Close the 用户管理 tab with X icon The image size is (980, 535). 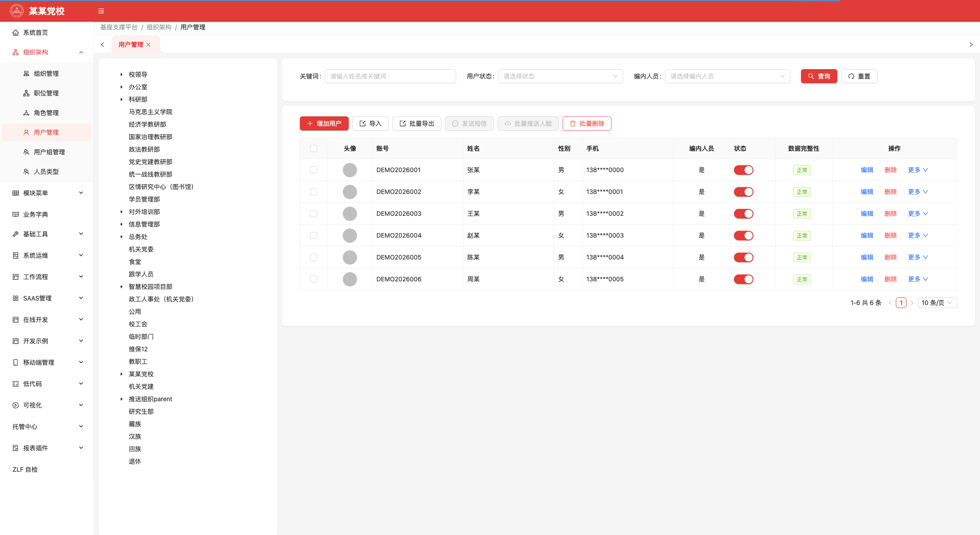click(148, 45)
